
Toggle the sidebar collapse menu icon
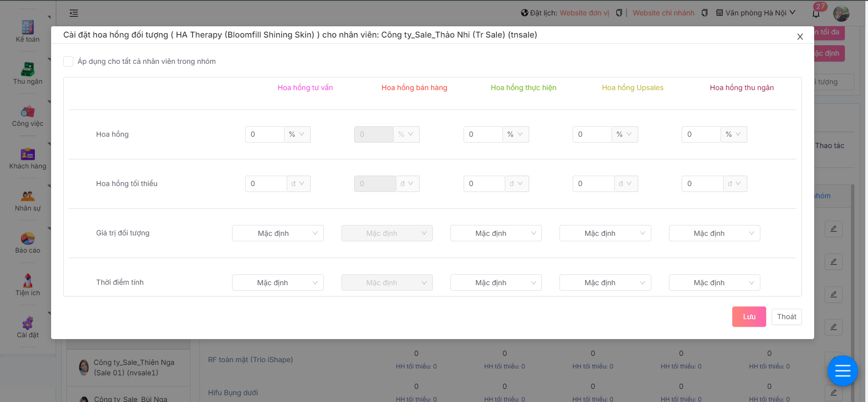pyautogui.click(x=74, y=13)
